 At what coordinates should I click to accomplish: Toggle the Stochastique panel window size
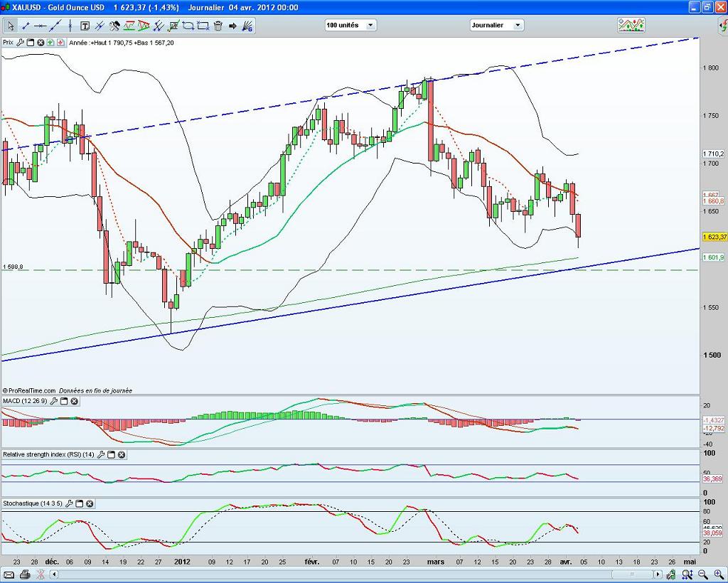(x=80, y=504)
